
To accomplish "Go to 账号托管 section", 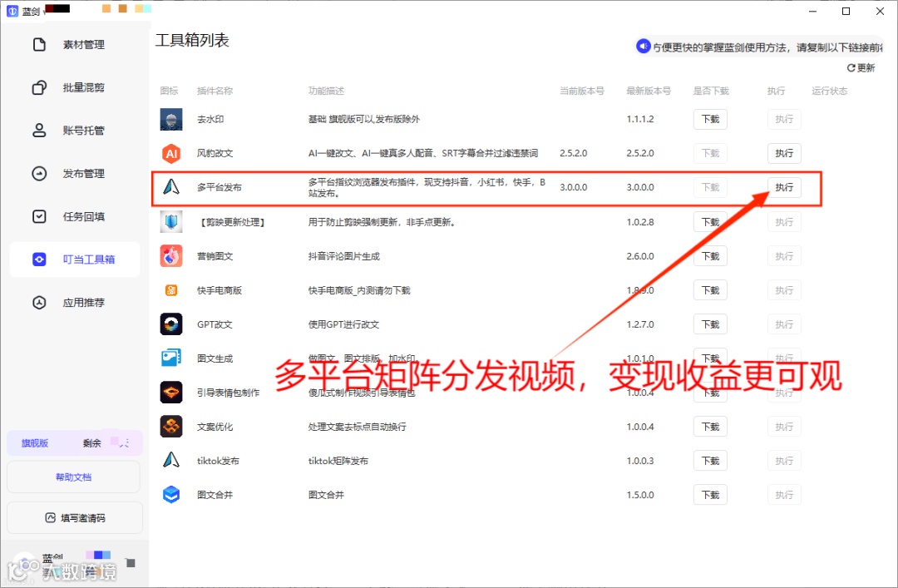I will pyautogui.click(x=75, y=131).
